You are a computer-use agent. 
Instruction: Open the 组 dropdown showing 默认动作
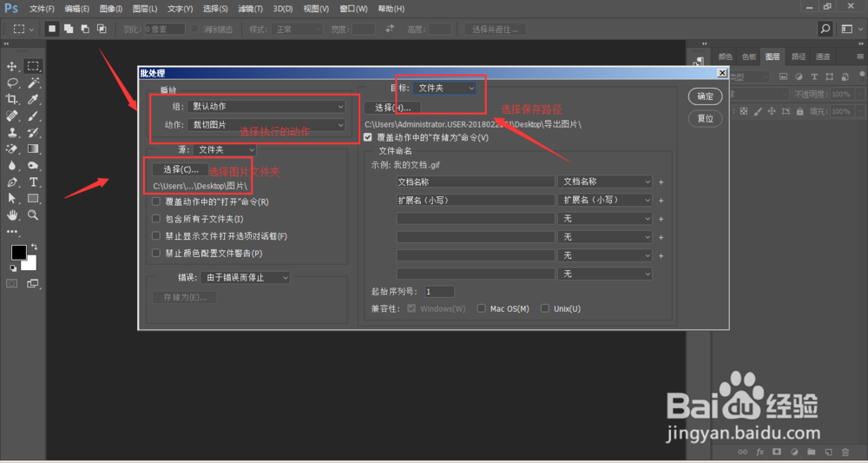(x=266, y=106)
